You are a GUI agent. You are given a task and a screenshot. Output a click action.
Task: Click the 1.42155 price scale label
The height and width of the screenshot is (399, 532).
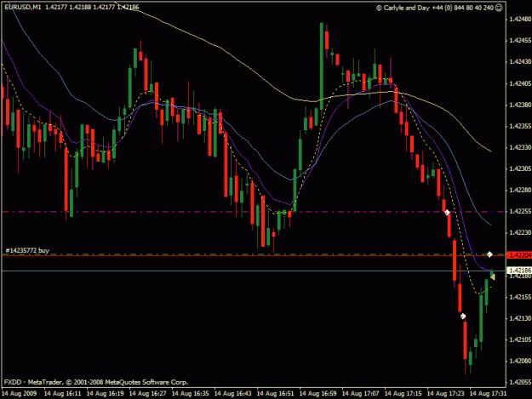coord(520,297)
